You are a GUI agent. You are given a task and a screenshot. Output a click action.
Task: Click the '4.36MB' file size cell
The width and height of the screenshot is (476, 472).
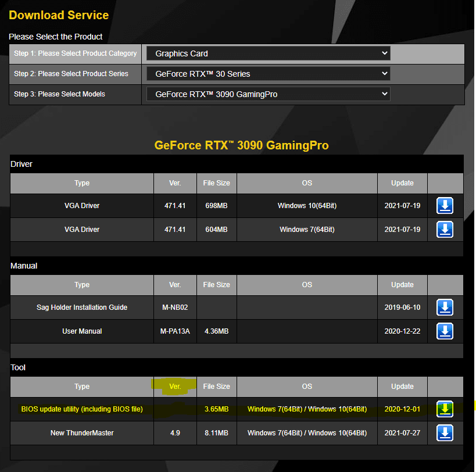[x=216, y=331]
